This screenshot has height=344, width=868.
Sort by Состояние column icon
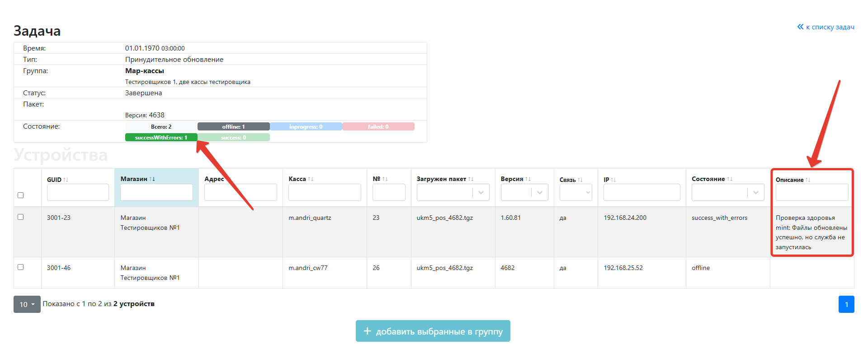pyautogui.click(x=730, y=179)
